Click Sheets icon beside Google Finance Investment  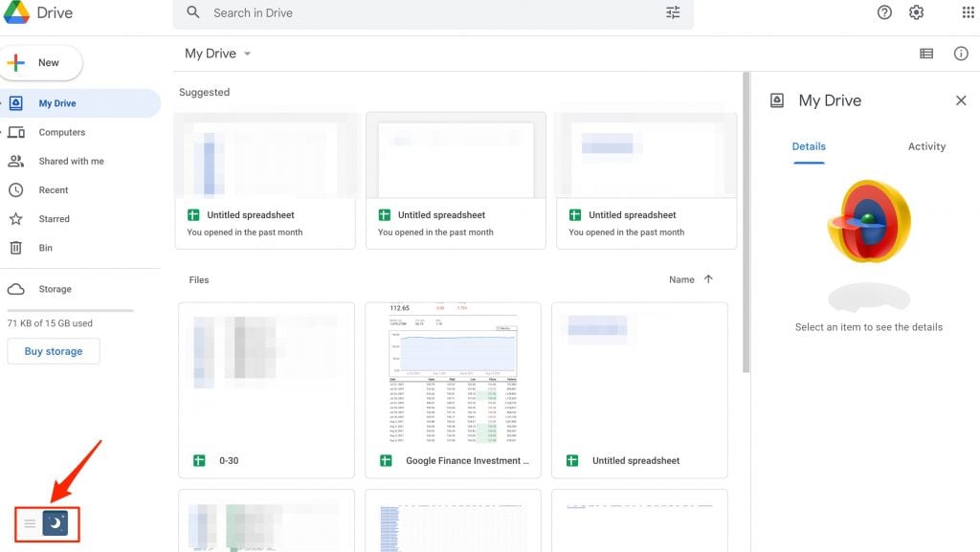(x=386, y=461)
